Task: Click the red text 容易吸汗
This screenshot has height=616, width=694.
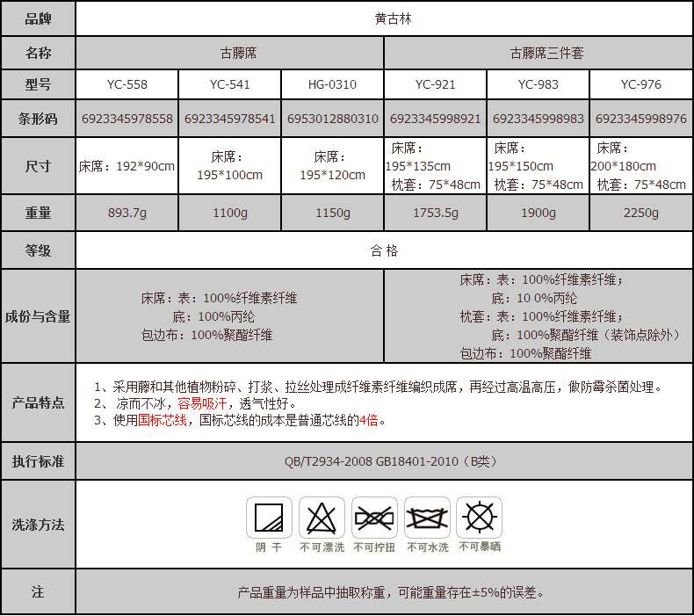Action: [202, 403]
